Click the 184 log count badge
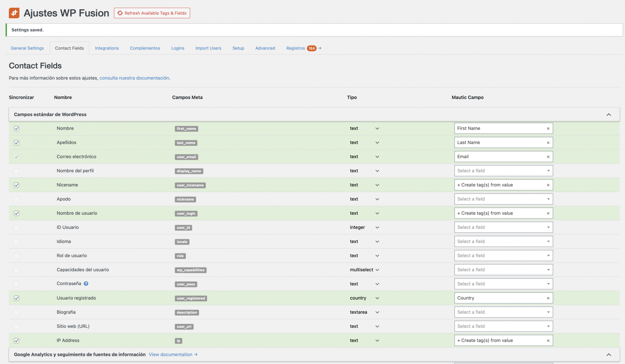The width and height of the screenshot is (625, 364). pos(312,48)
